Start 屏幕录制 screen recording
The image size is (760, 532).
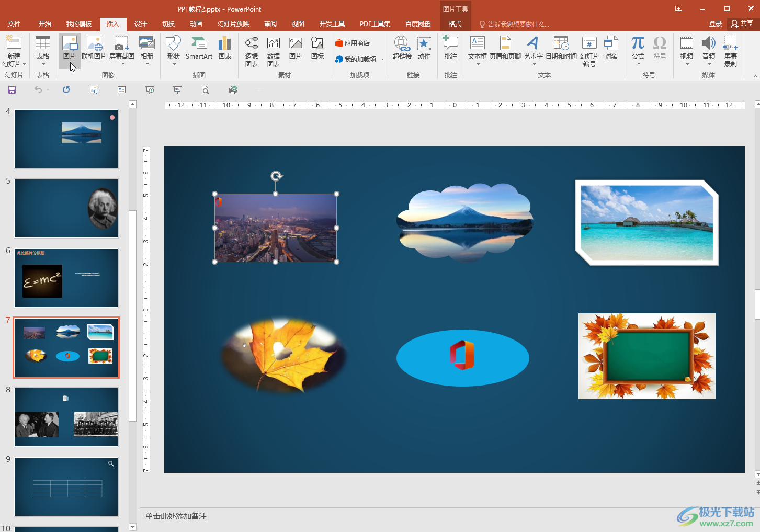(731, 51)
